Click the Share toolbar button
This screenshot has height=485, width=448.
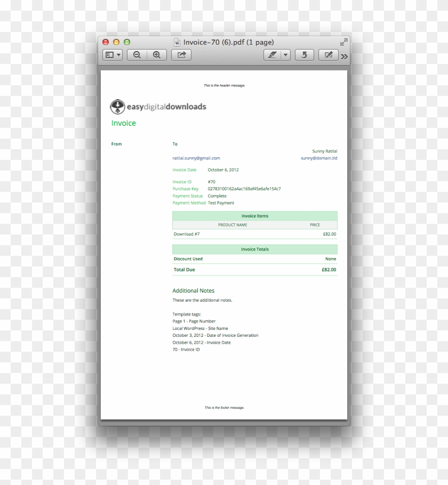[x=181, y=55]
